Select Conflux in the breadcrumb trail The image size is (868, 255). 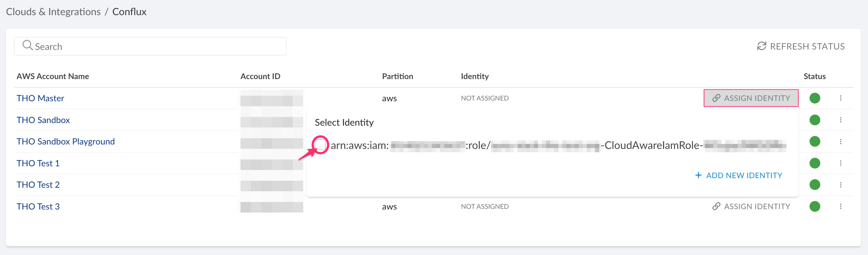(129, 11)
